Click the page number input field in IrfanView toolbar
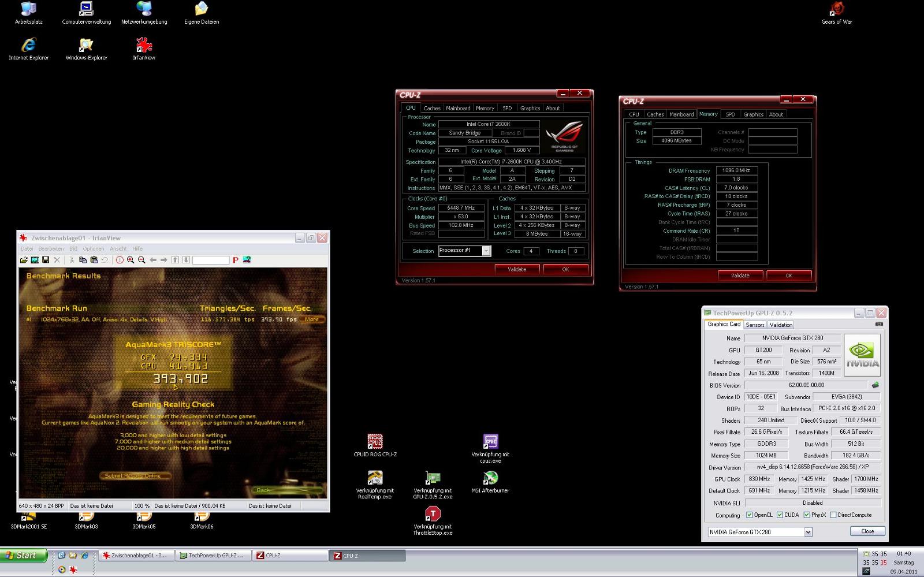Screen dimensions: 924x577 211,260
